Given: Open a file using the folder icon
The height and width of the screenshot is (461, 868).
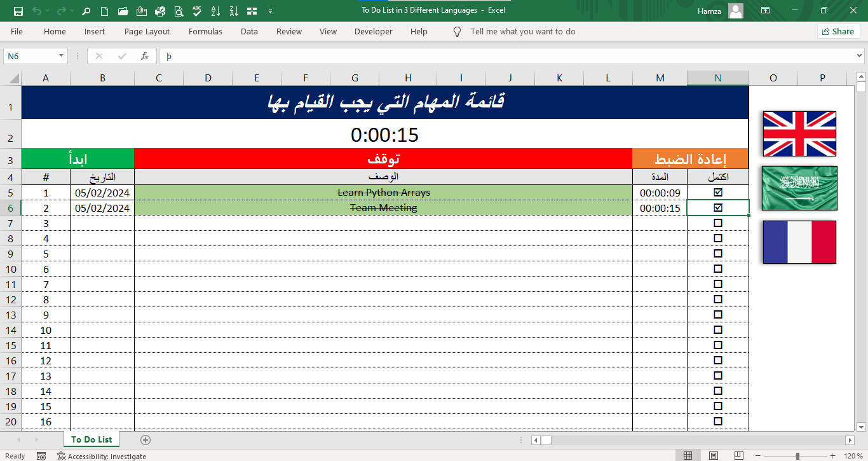Looking at the screenshot, I should coord(123,11).
